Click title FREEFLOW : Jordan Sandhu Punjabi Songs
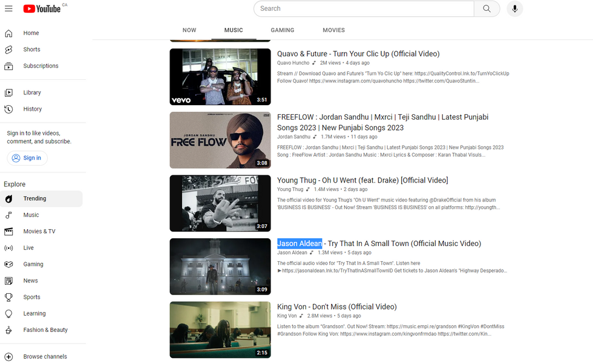593x364 pixels. click(382, 123)
